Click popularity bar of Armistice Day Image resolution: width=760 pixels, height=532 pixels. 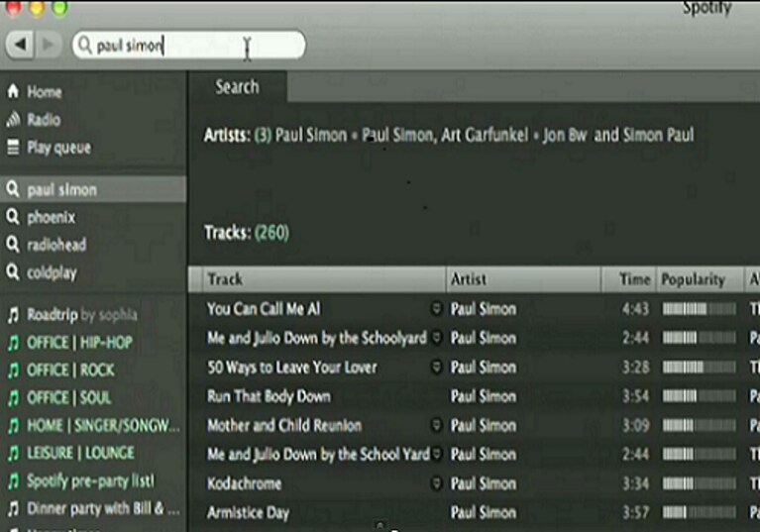click(x=699, y=512)
